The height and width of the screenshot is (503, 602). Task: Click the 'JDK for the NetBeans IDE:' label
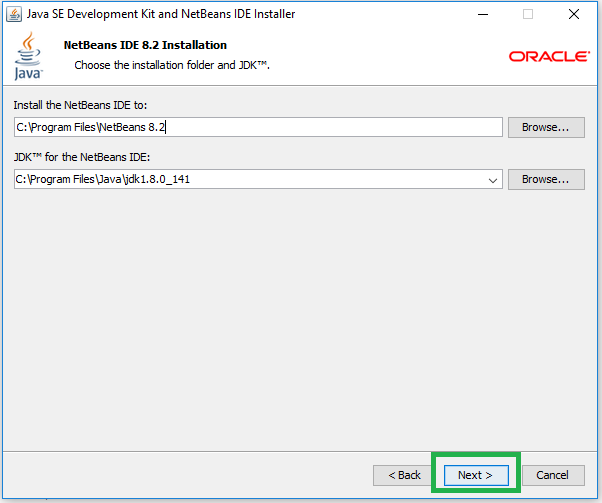[82, 157]
